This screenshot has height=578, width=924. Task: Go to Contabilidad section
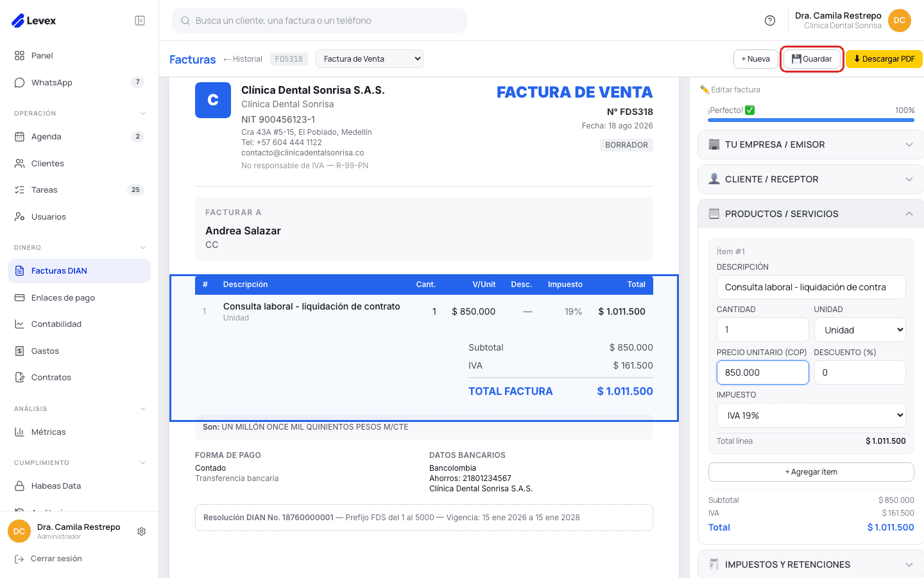point(80,324)
